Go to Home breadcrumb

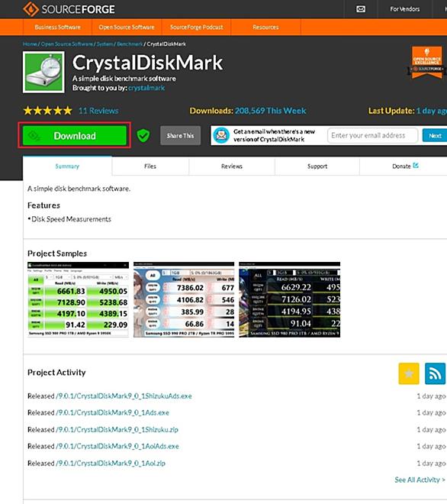(30, 44)
